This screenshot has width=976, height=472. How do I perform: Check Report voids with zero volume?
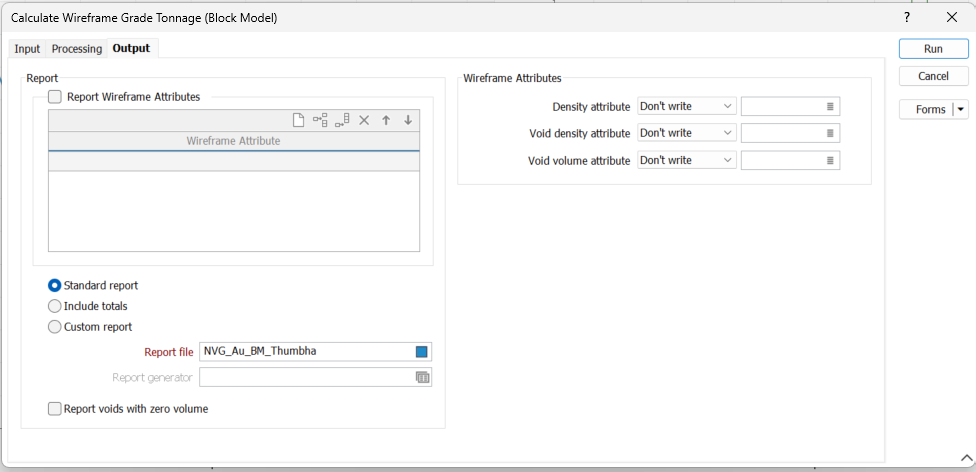(55, 409)
